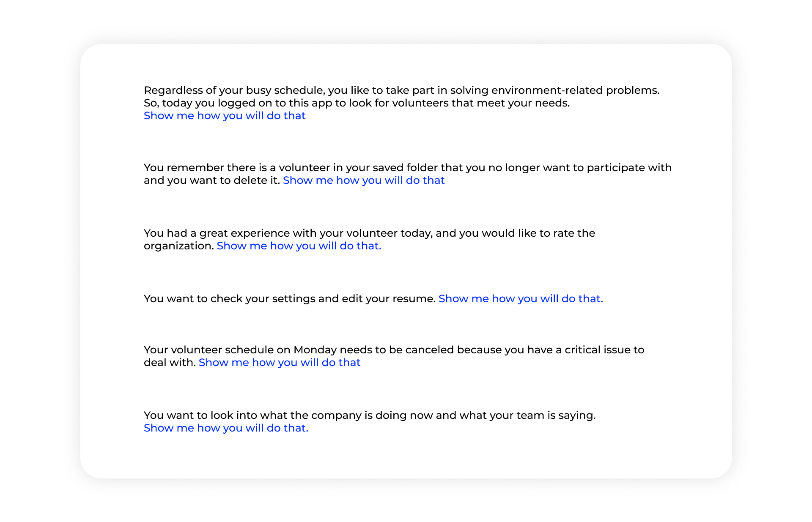Select text 'Your volunteer schedule on Monday'
Image resolution: width=812 pixels, height=522 pixels.
point(240,350)
